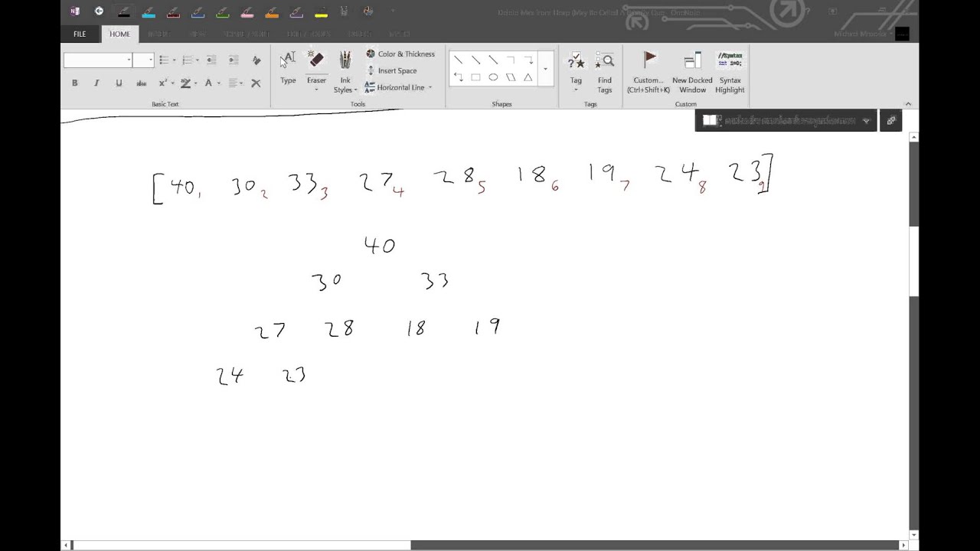Run Syntax Highlight
The height and width of the screenshot is (551, 980).
[x=730, y=72]
